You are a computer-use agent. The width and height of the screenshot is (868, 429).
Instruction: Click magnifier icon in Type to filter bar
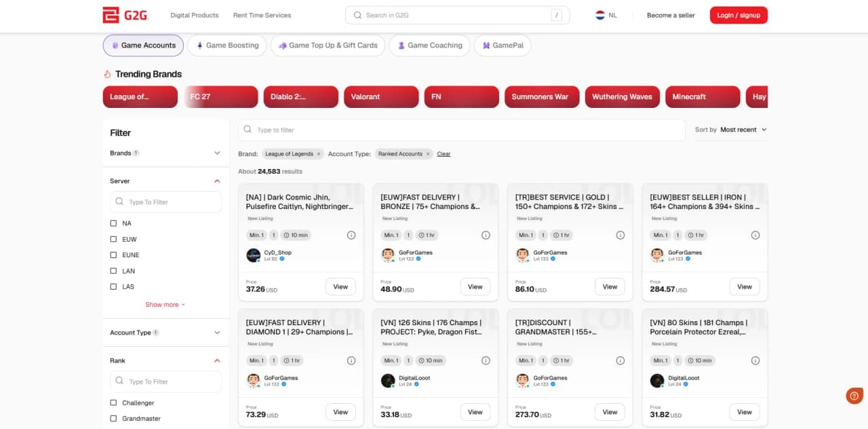[248, 130]
